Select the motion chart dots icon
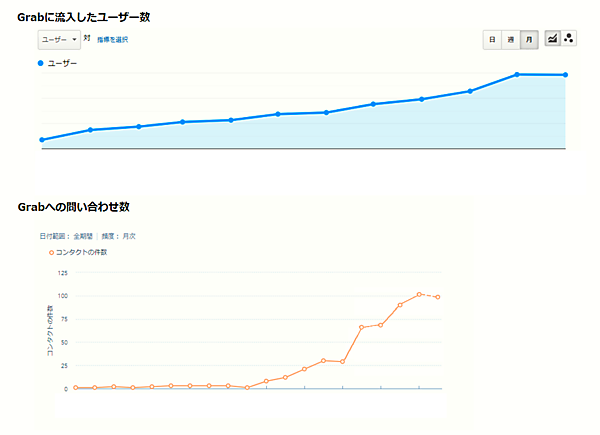 point(569,39)
